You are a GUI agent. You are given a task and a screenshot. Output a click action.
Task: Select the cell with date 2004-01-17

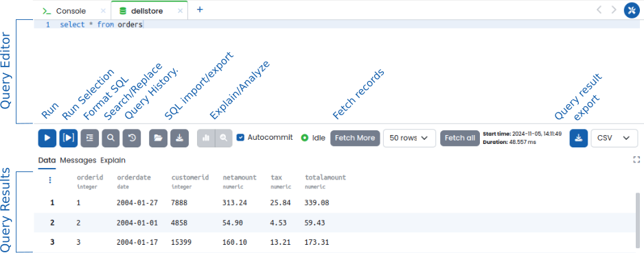tap(137, 242)
